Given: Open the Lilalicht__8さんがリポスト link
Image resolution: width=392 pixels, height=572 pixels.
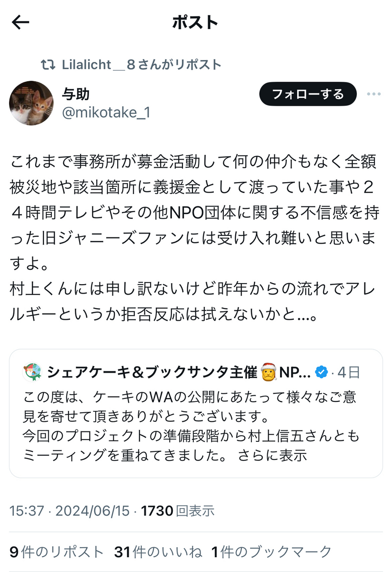Looking at the screenshot, I should (141, 64).
